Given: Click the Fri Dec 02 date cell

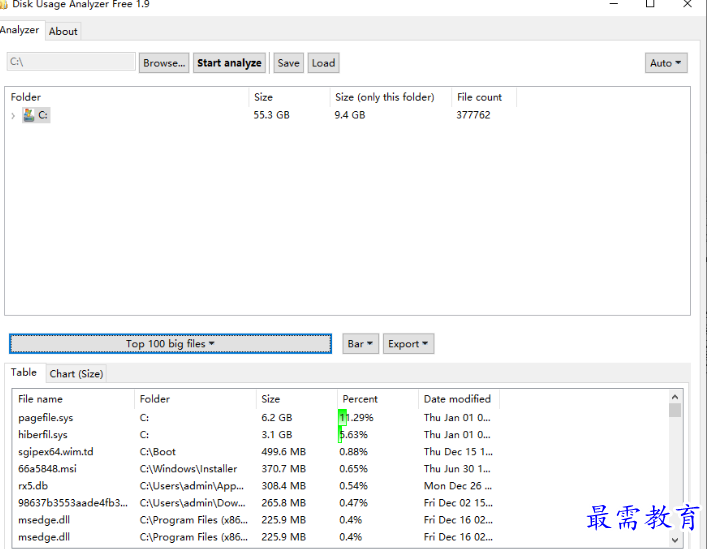Looking at the screenshot, I should (458, 503).
